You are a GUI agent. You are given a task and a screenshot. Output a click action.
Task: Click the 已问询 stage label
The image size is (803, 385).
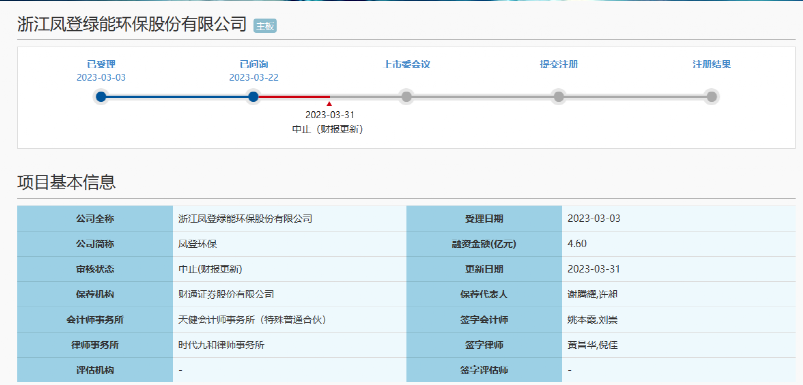[x=253, y=65]
